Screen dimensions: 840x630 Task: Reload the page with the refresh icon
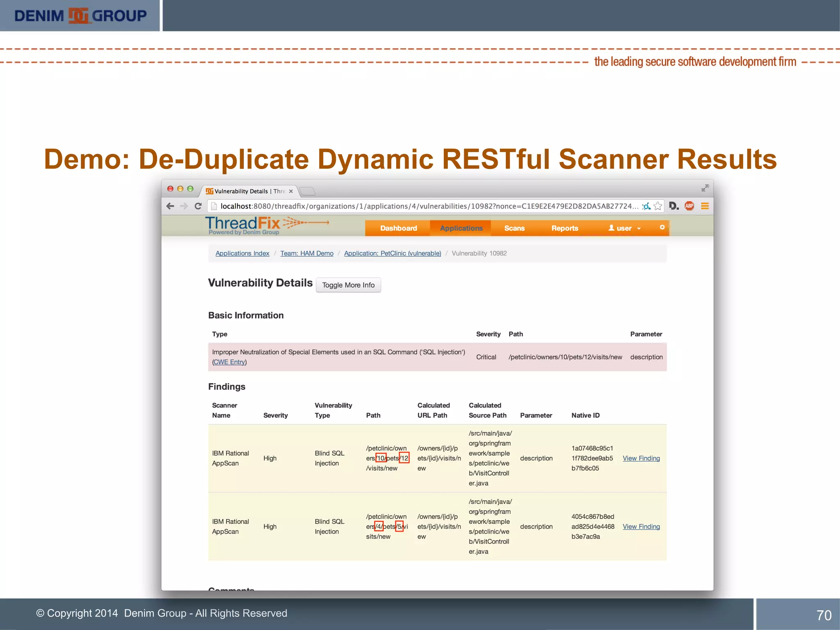point(198,206)
